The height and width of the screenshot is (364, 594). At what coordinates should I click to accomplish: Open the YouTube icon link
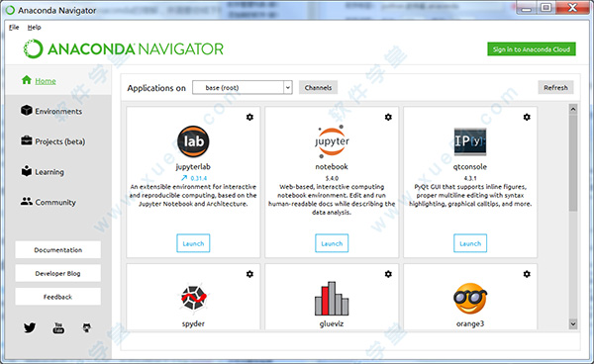[x=58, y=327]
